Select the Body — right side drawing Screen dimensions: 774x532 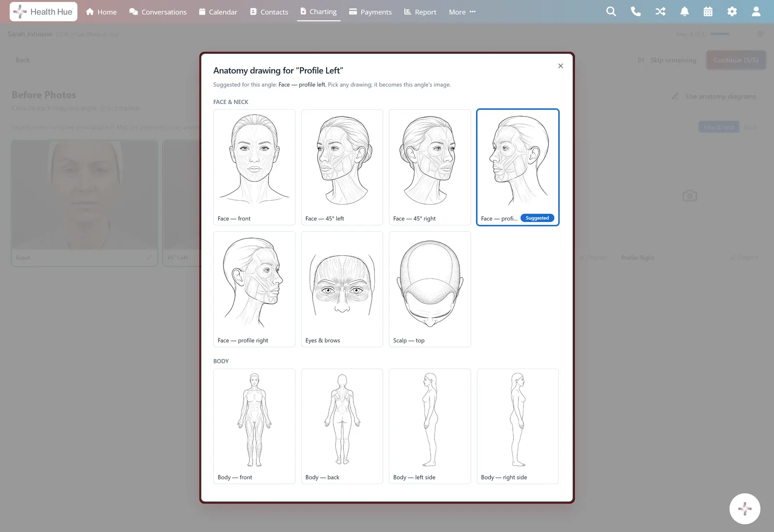(518, 426)
